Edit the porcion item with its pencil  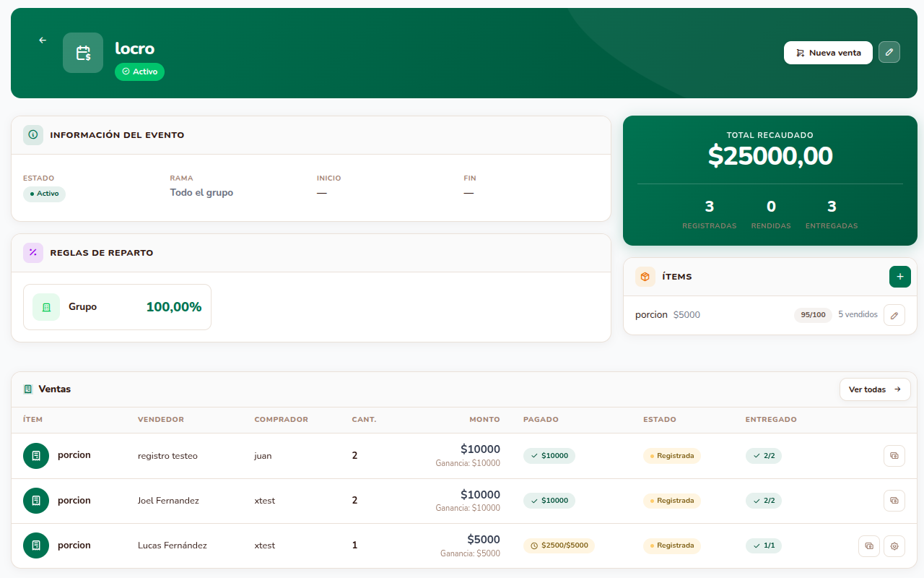click(894, 315)
